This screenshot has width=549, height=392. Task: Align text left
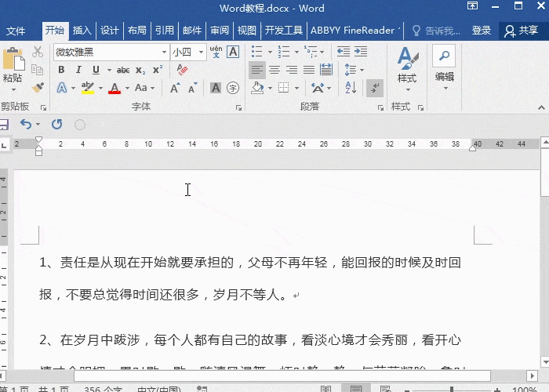(x=257, y=70)
